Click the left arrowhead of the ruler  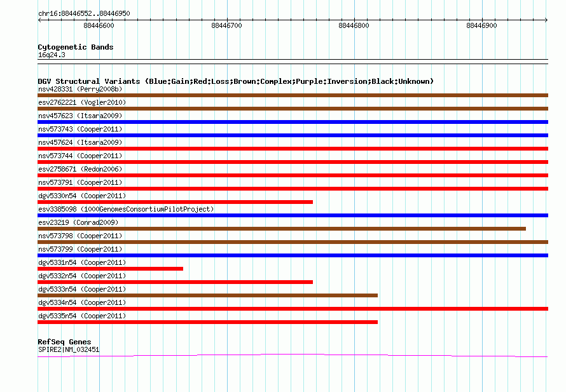coord(39,20)
